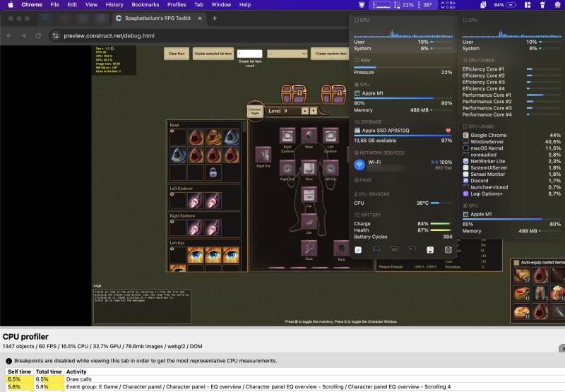Select the Nose equipment slot
The height and width of the screenshot is (392, 565).
pyautogui.click(x=308, y=167)
